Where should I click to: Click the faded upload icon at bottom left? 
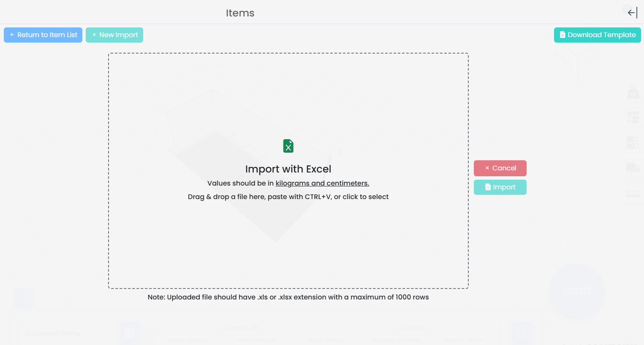[x=23, y=297]
